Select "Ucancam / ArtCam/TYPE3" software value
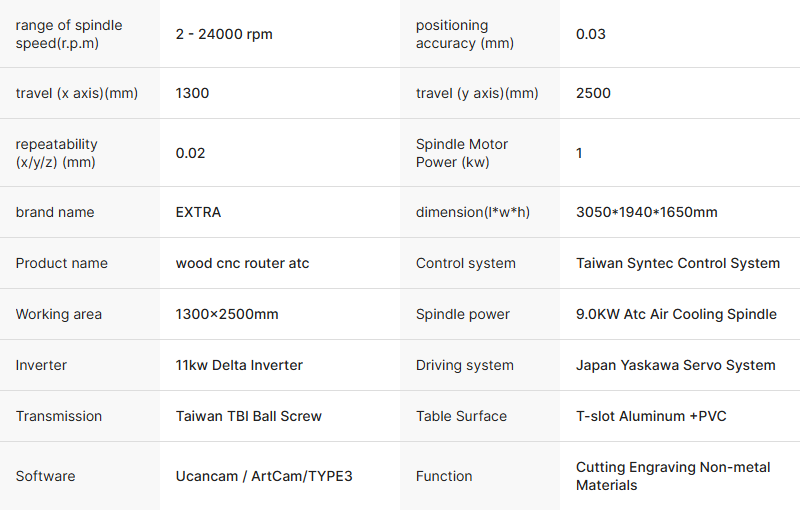 pos(264,476)
